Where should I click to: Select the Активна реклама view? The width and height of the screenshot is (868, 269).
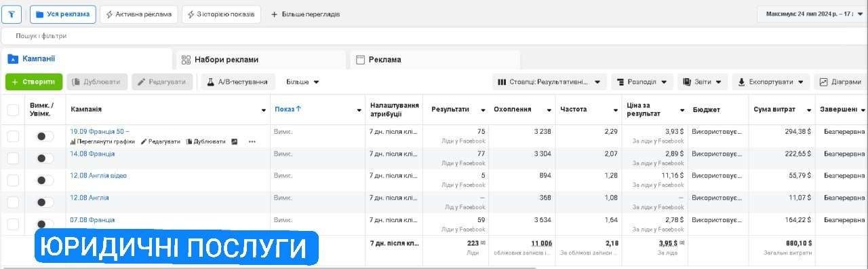(x=139, y=14)
